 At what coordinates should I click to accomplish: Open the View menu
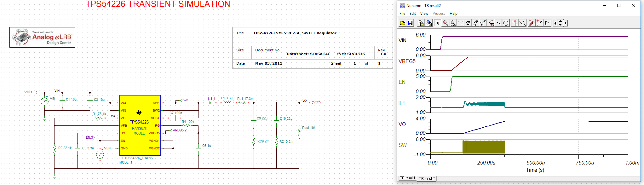point(424,14)
